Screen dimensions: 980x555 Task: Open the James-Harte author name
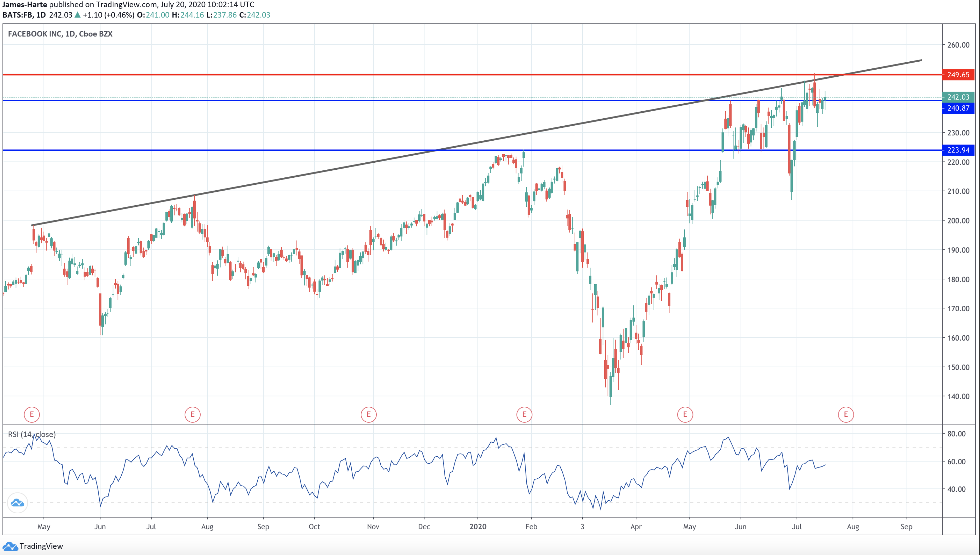[25, 5]
